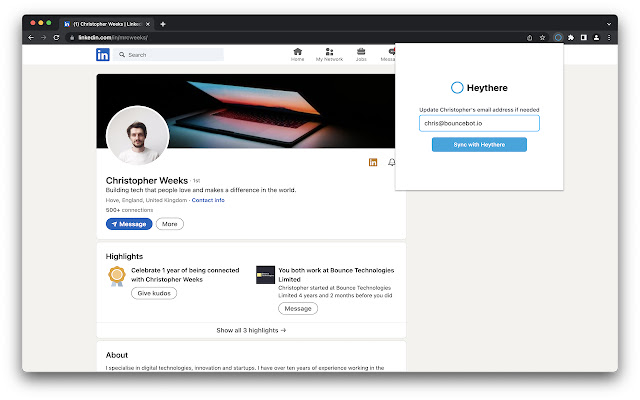Open the Home navigation icon

tap(298, 54)
